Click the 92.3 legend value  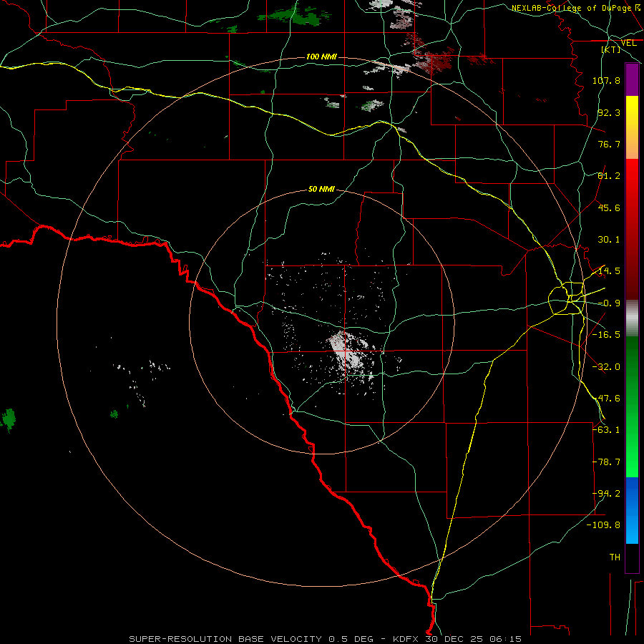click(609, 112)
